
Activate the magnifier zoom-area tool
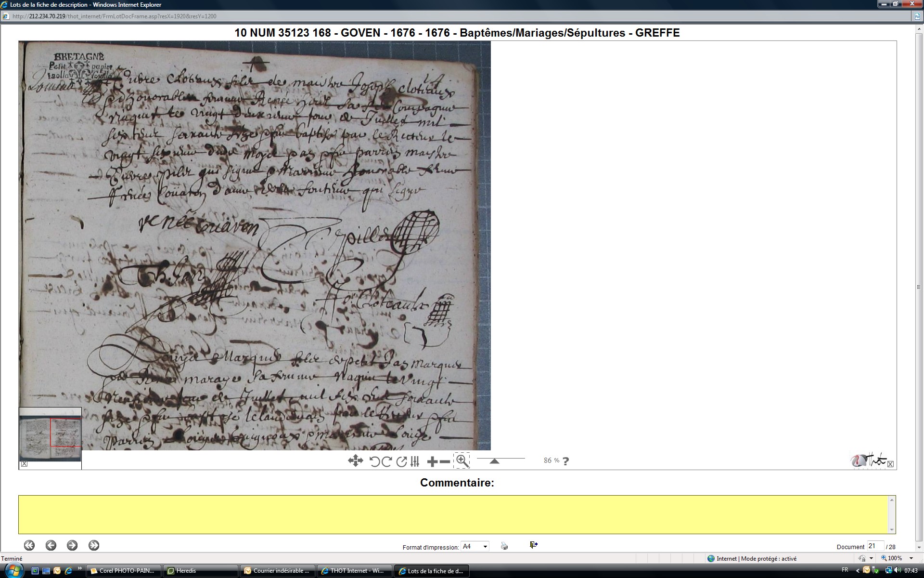point(462,461)
